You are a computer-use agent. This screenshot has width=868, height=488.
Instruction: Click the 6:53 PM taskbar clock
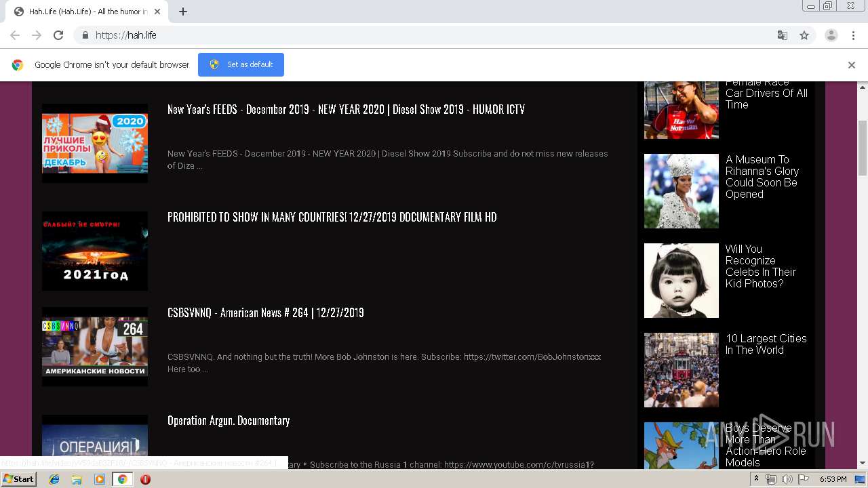(833, 479)
